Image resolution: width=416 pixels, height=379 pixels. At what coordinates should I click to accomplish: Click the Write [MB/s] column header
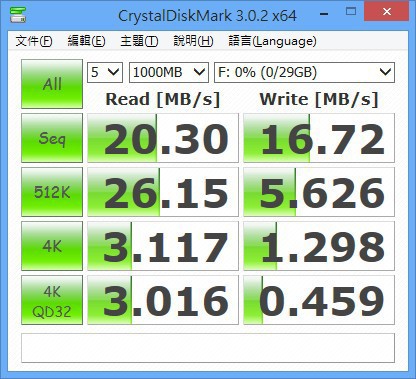point(319,99)
